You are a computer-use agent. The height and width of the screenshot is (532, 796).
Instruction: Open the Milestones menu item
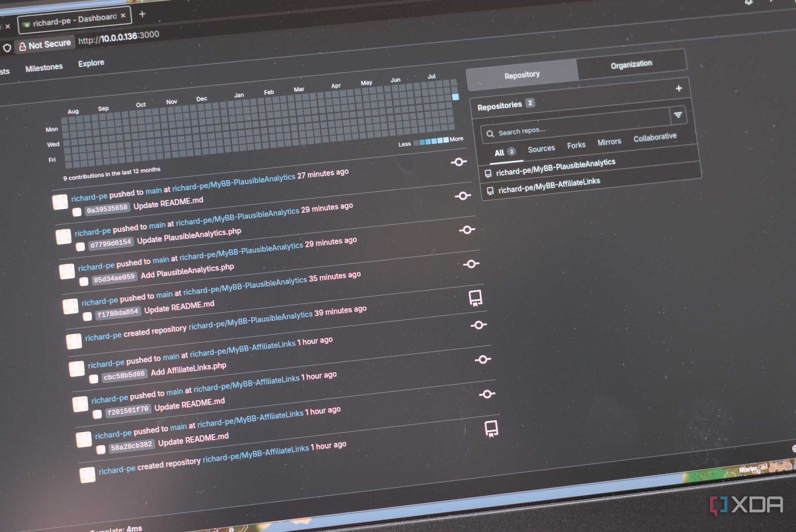pyautogui.click(x=44, y=68)
